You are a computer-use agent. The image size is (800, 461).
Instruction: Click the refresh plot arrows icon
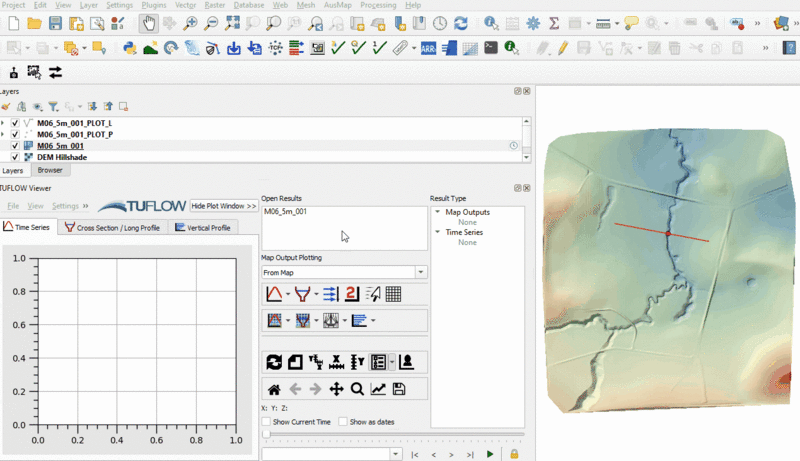coord(273,362)
